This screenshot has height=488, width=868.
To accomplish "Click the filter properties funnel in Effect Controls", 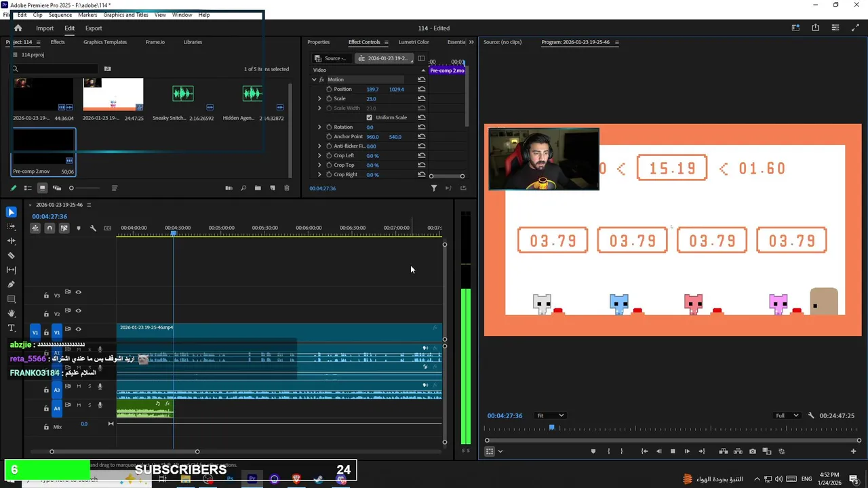I will [434, 188].
